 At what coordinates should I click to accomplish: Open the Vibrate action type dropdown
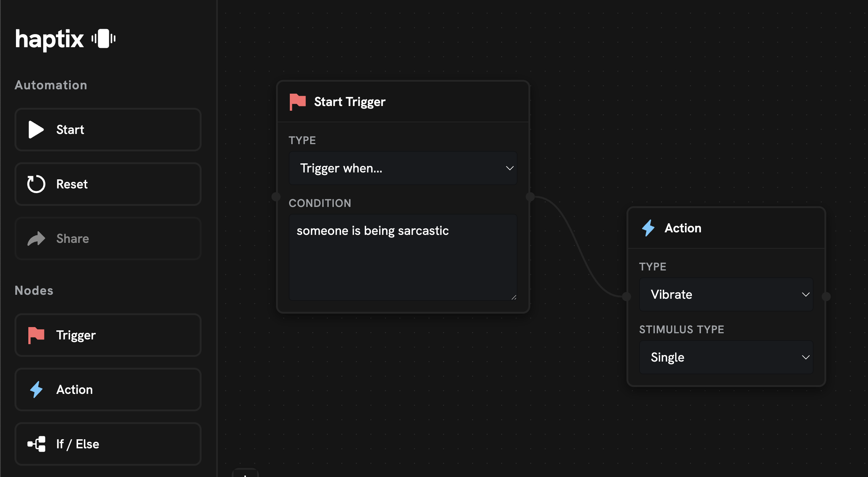726,294
